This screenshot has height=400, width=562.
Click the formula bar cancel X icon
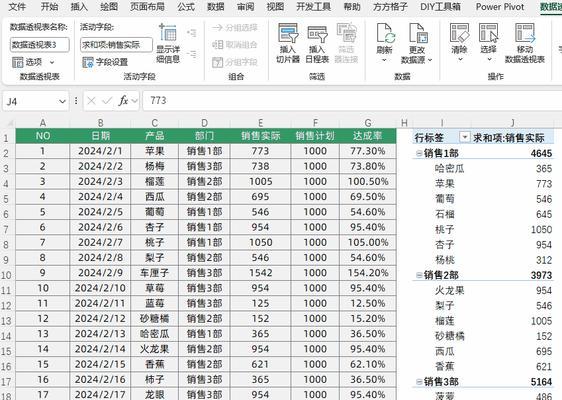coord(91,101)
